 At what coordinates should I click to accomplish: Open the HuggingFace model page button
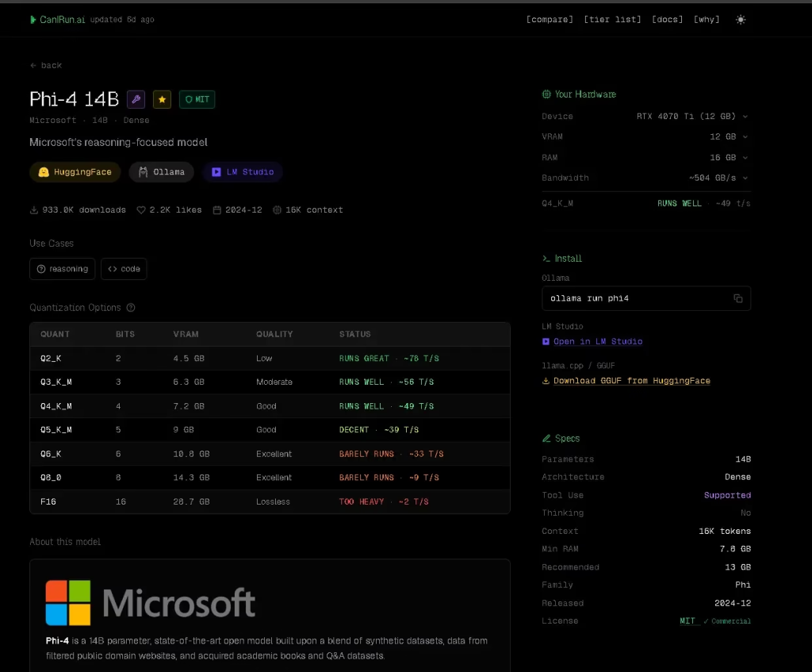pos(75,172)
